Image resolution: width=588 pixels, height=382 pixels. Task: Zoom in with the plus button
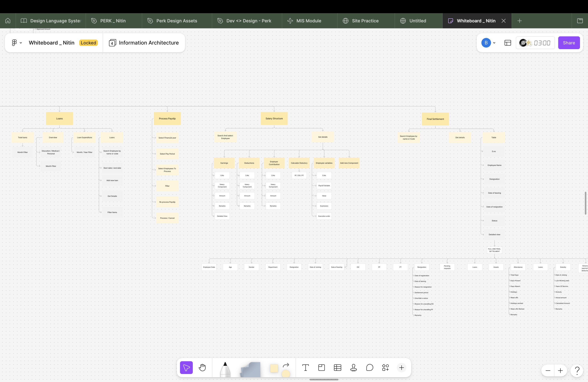[560, 370]
